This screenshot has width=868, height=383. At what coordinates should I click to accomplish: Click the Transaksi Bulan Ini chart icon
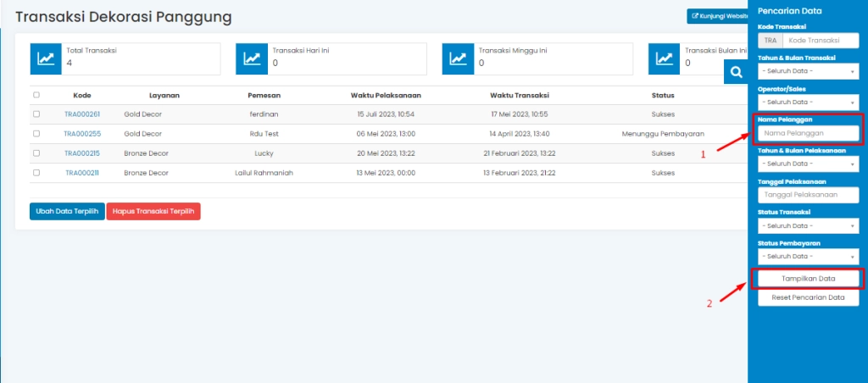point(664,58)
